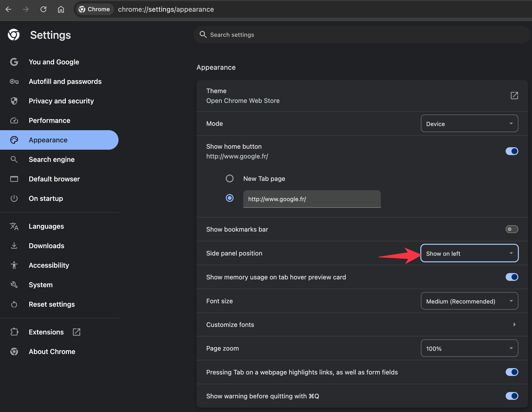The width and height of the screenshot is (532, 412).
Task: Select System in the settings sidebar
Action: tap(40, 285)
